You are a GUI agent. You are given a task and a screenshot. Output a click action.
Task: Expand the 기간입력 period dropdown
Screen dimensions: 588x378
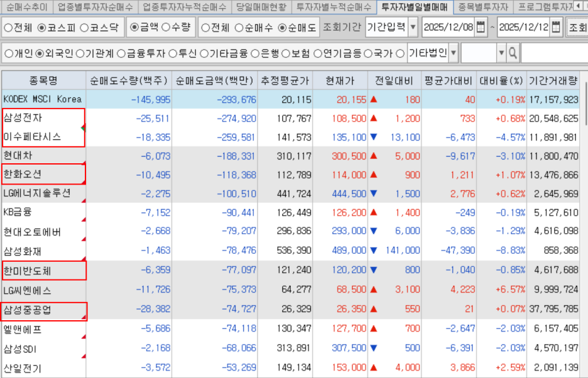coord(413,28)
